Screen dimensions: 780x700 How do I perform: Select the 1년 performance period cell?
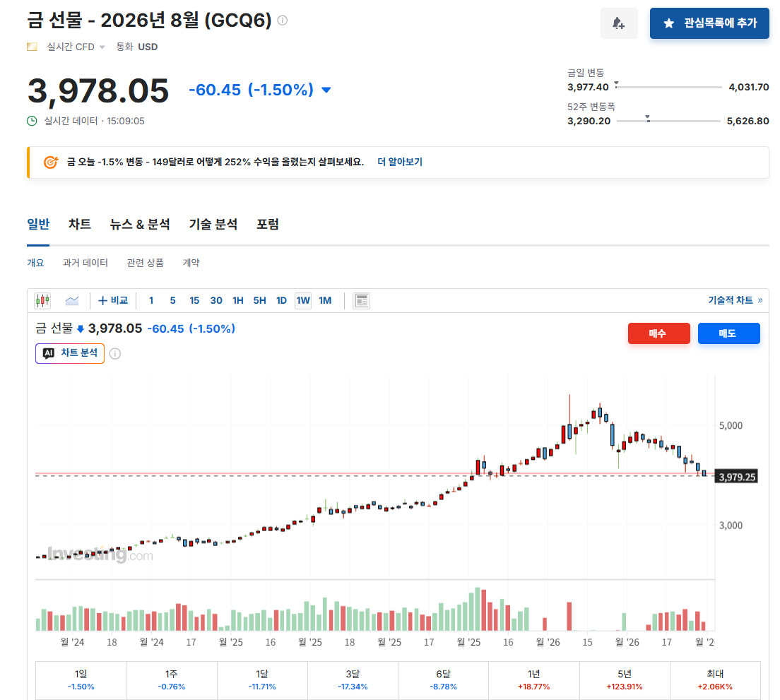coord(533,680)
